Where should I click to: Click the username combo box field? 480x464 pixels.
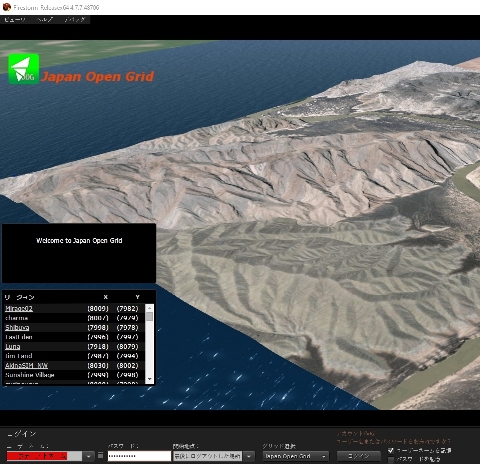tap(44, 456)
